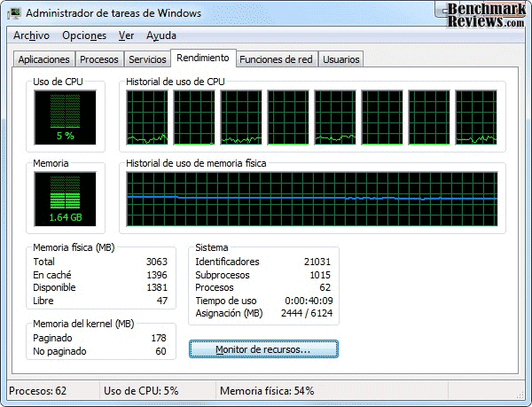Click the window title Administrador de tareas de Windows

[x=113, y=13]
